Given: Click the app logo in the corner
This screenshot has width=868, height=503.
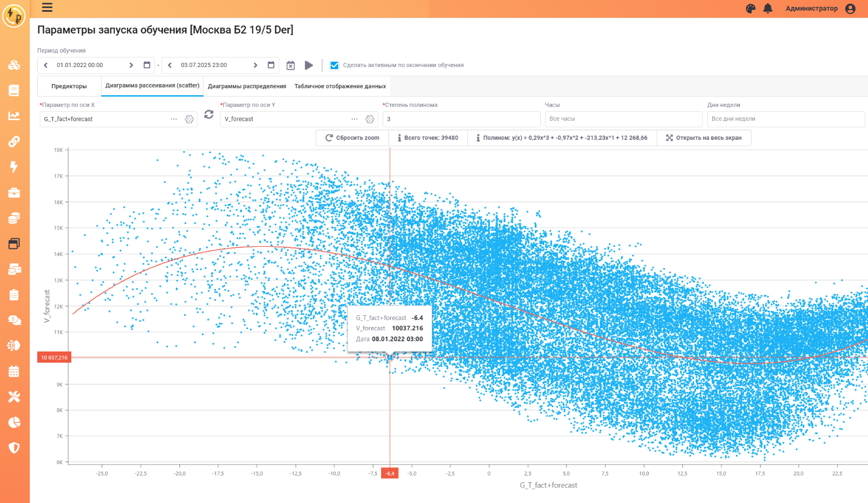Looking at the screenshot, I should pos(14,15).
